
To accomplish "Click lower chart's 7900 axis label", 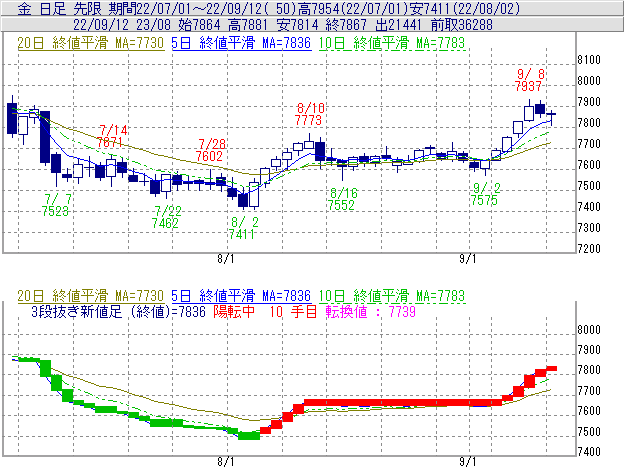I will click(589, 350).
